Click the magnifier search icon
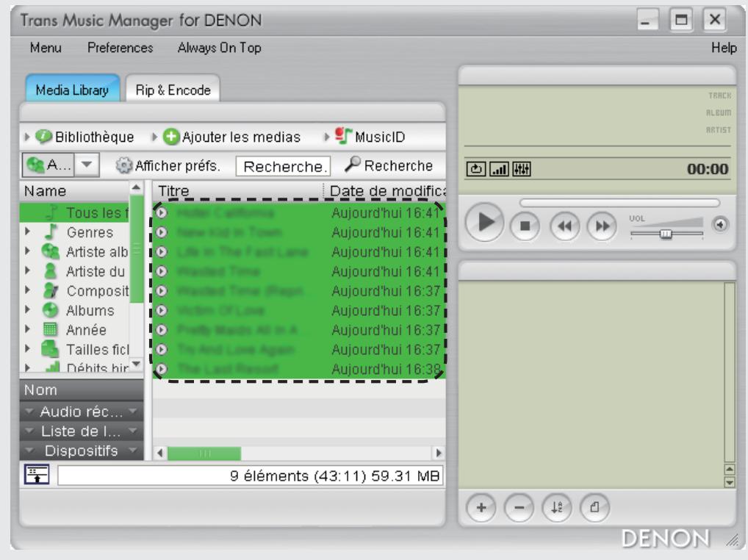The image size is (748, 560). (353, 164)
